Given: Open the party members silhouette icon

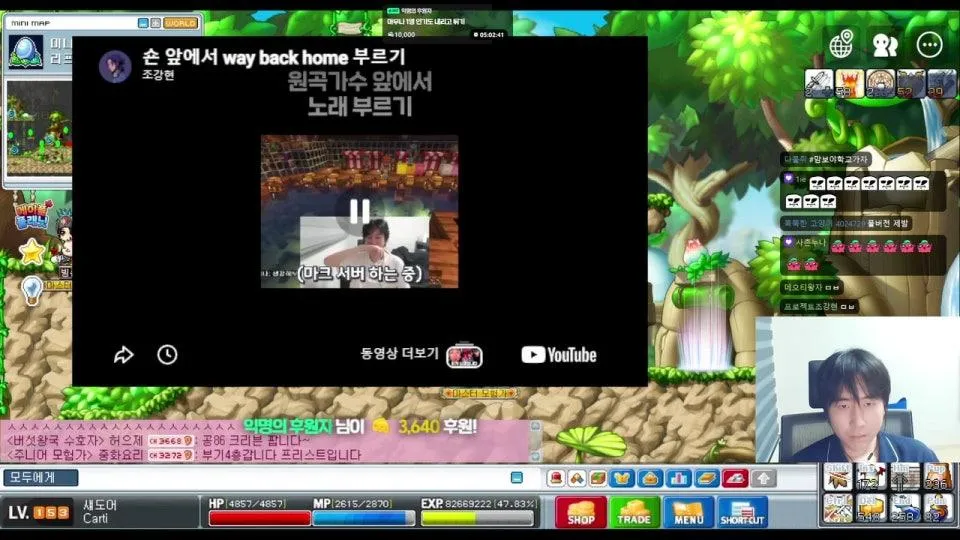Looking at the screenshot, I should (885, 45).
